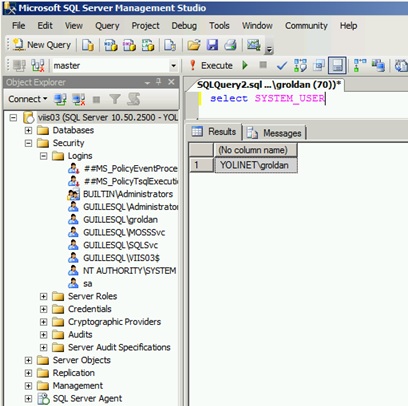Click the filter funnel icon in Object Explorer
This screenshot has width=408, height=406.
click(115, 99)
